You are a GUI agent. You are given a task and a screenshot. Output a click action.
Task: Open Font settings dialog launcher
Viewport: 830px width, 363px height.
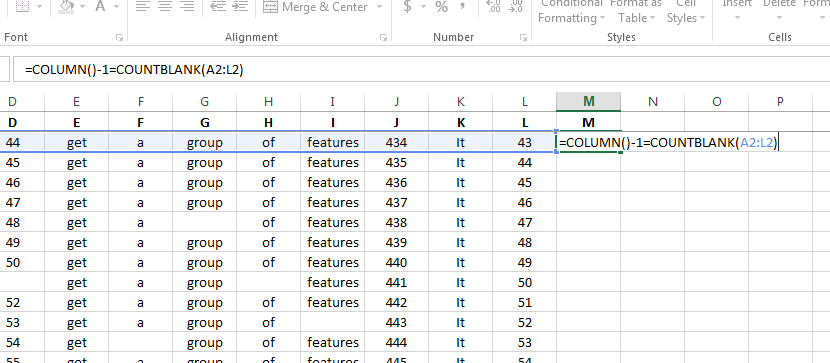tap(120, 38)
